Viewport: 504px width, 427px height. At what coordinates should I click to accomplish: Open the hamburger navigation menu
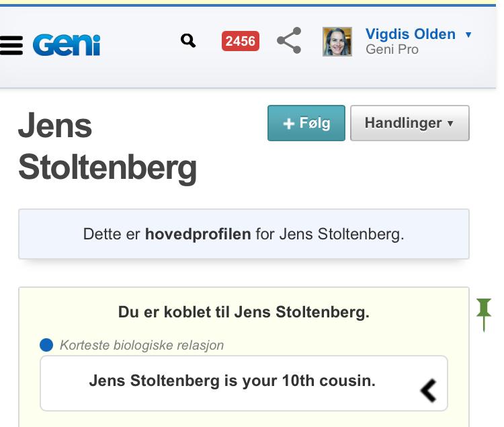[11, 45]
